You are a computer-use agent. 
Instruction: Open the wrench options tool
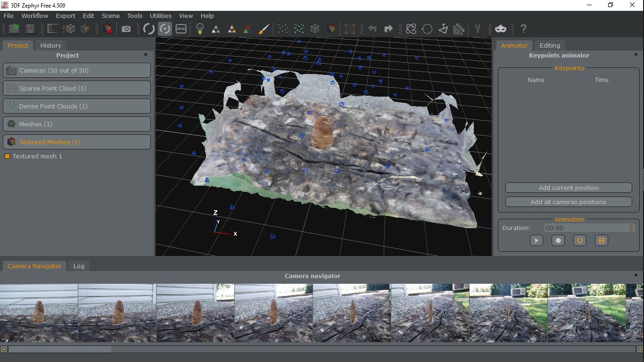[478, 28]
